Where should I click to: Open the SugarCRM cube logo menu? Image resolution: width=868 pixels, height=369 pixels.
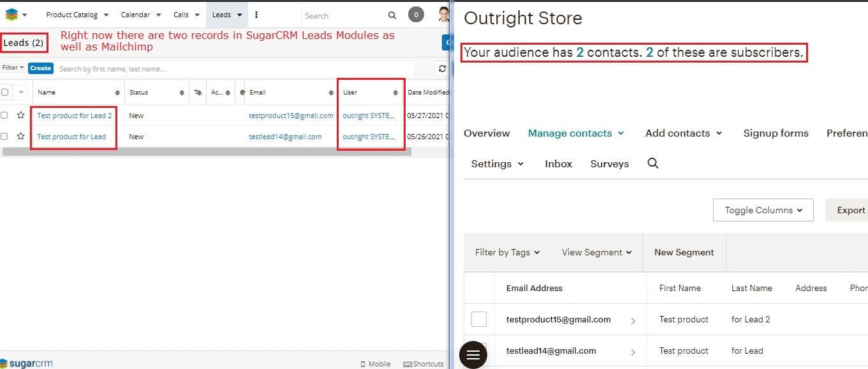(12, 15)
